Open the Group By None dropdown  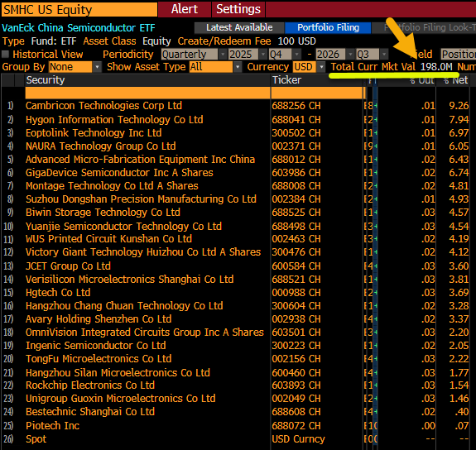click(75, 67)
